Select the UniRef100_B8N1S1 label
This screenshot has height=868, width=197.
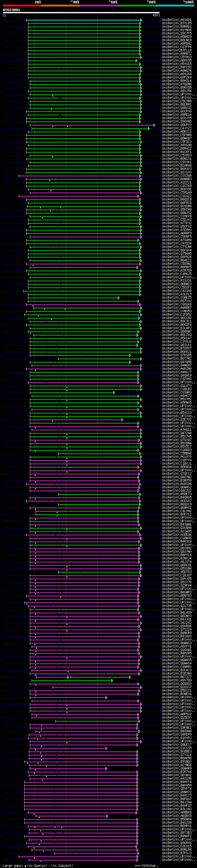[177, 159]
